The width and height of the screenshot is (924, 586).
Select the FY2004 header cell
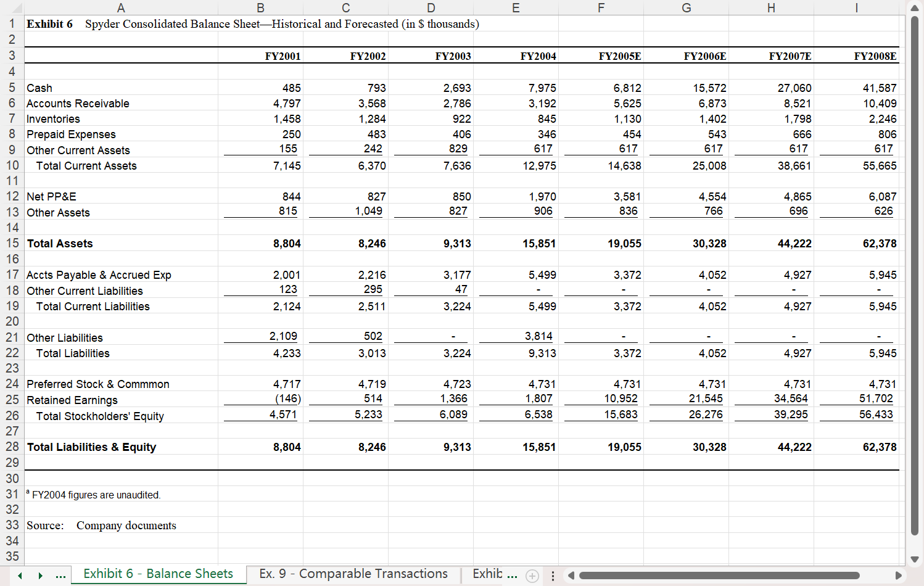point(516,56)
